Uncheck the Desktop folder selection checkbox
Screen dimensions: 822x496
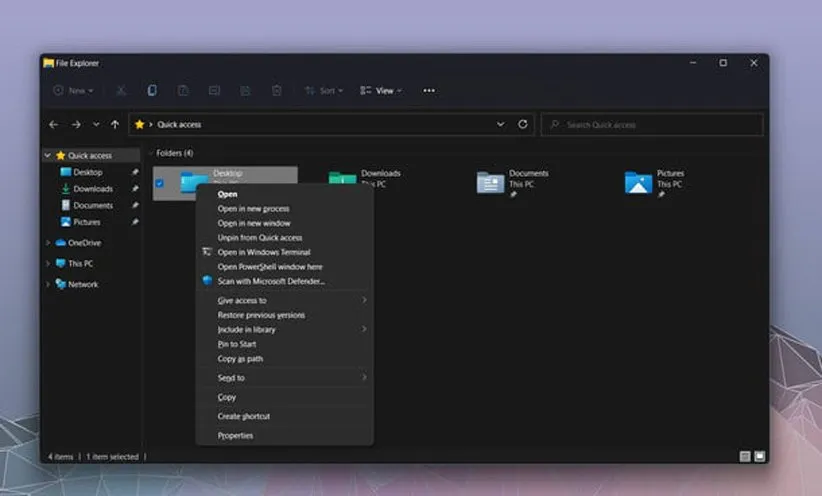[x=159, y=183]
